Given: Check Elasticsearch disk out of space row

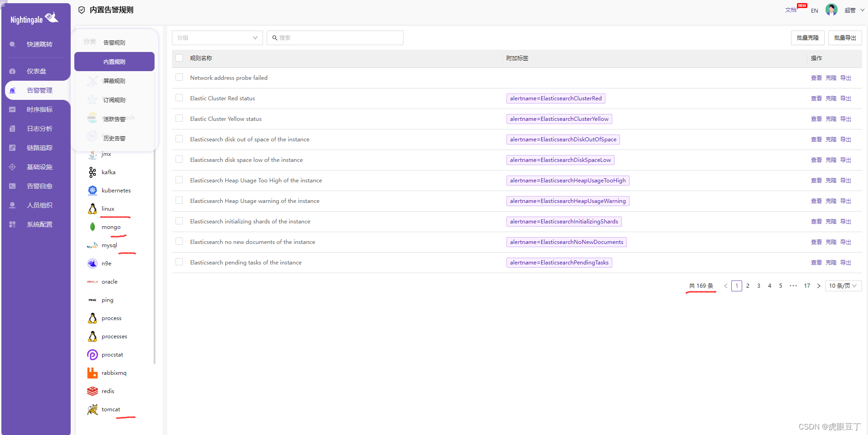Looking at the screenshot, I should click(179, 139).
